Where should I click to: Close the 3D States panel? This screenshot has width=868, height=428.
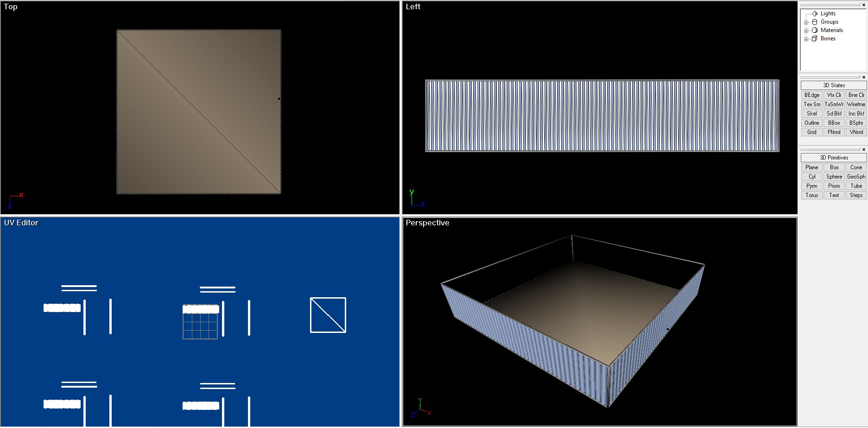click(863, 77)
